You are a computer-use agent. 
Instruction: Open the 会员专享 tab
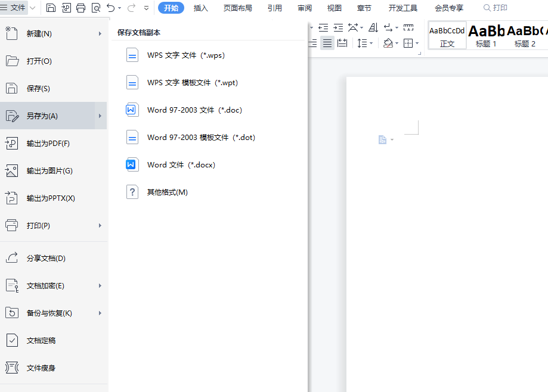pyautogui.click(x=449, y=8)
